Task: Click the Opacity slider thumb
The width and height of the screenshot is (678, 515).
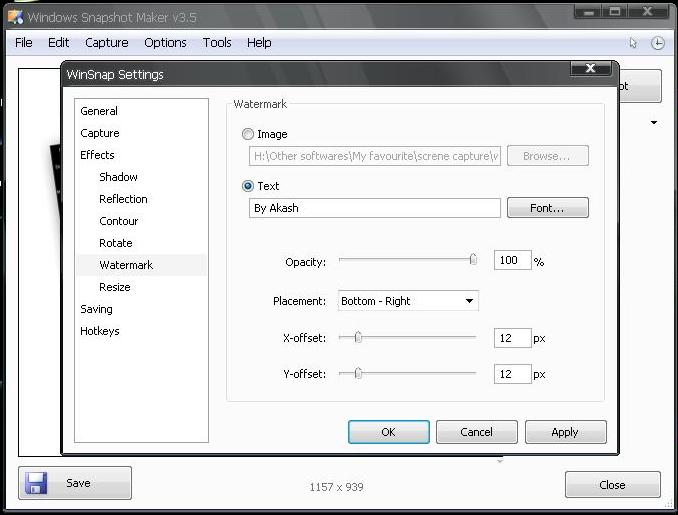Action: (x=473, y=259)
